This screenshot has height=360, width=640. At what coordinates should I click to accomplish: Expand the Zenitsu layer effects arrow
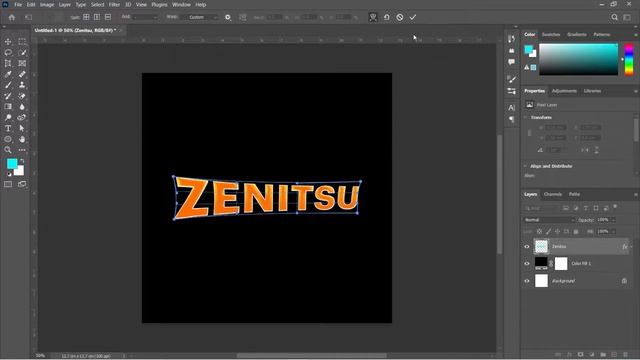point(631,247)
